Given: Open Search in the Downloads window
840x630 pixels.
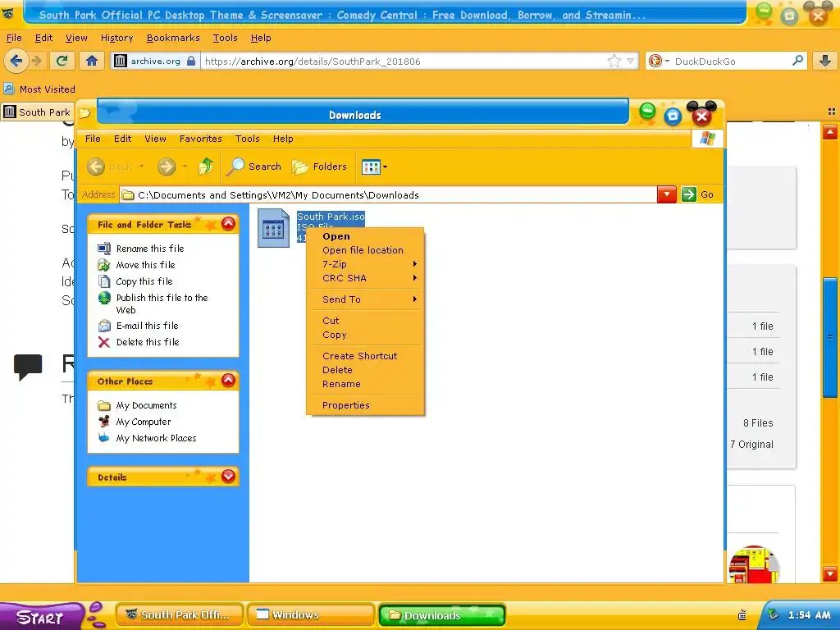Looking at the screenshot, I should point(254,167).
